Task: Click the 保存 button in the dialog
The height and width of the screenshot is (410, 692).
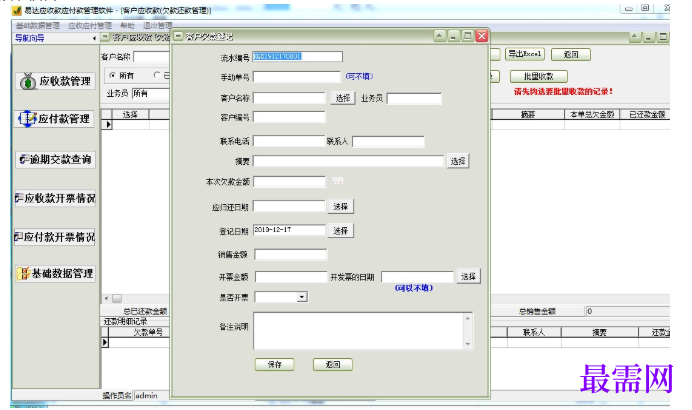Action: 275,365
